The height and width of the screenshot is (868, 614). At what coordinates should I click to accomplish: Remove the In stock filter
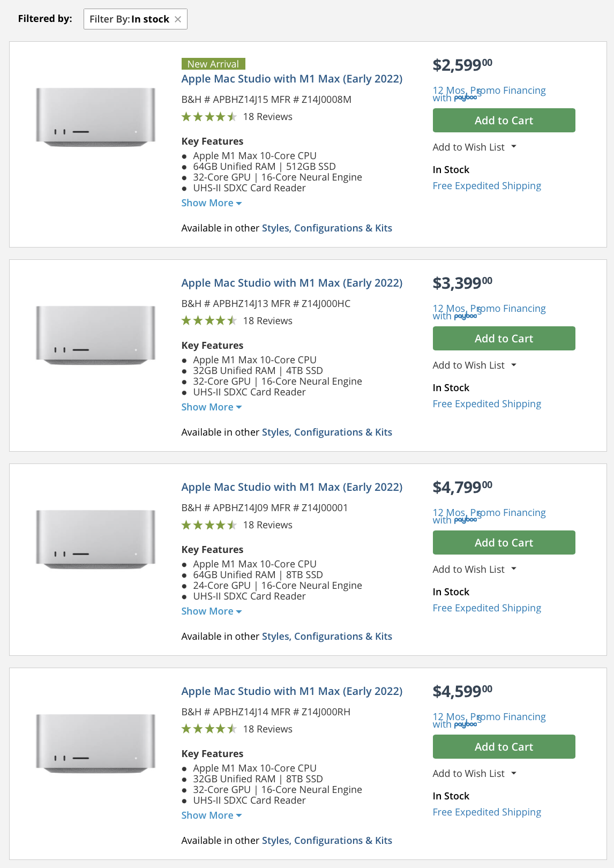click(x=178, y=19)
